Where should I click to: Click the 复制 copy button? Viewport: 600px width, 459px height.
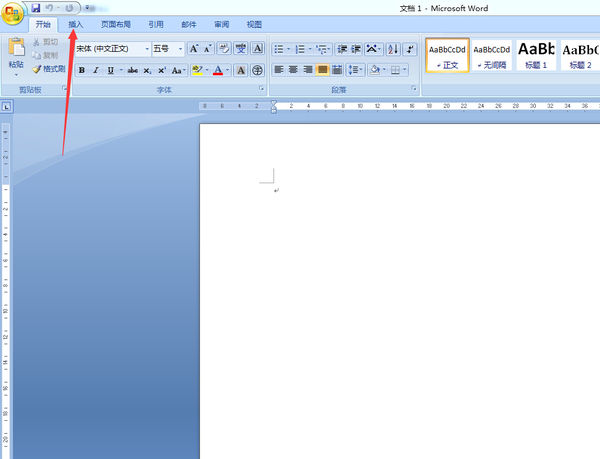[x=46, y=55]
